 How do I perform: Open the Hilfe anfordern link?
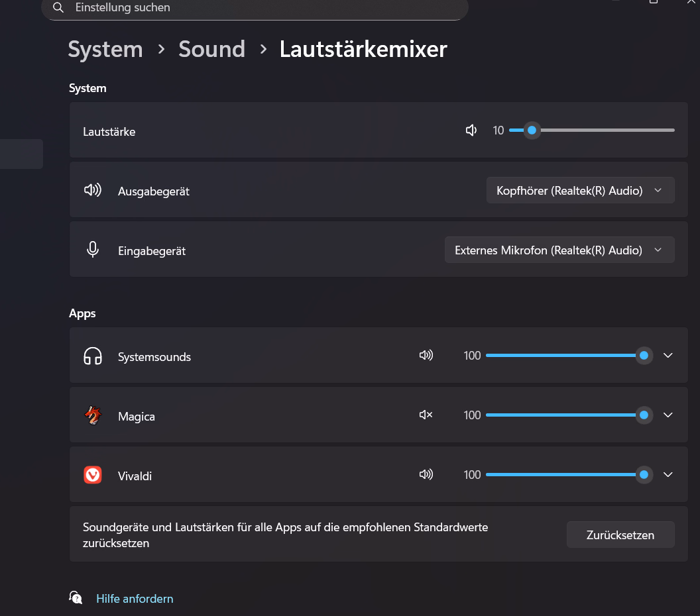tap(135, 599)
